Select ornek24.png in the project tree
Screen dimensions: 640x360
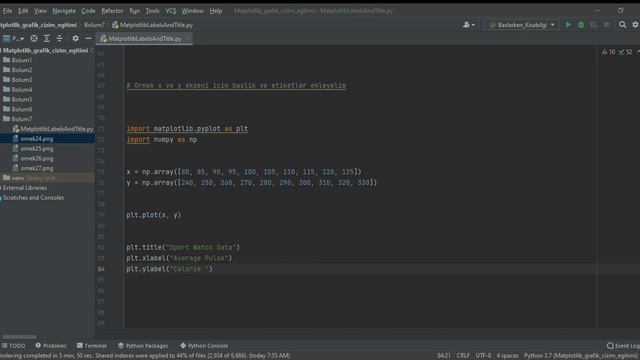pos(37,139)
